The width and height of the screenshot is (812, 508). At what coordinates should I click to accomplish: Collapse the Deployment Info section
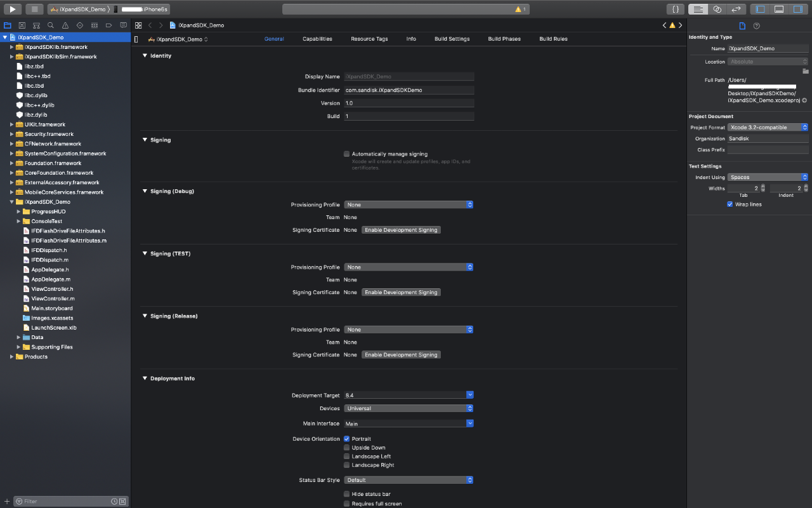point(145,378)
